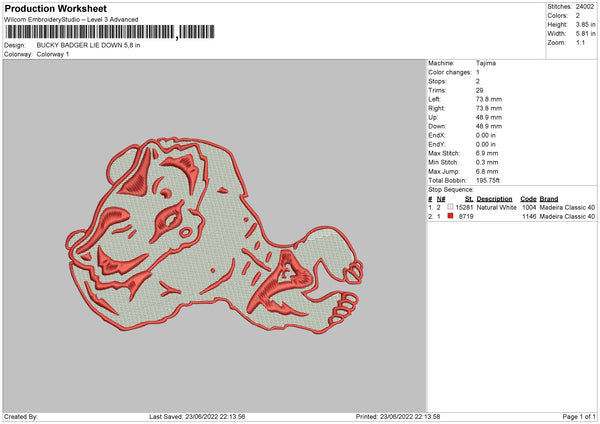The height and width of the screenshot is (424, 600).
Task: Click the Stop Sequence label
Action: click(451, 190)
